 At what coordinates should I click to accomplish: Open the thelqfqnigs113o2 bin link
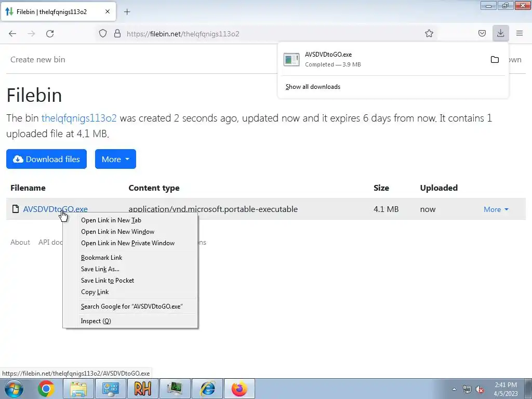coord(79,118)
